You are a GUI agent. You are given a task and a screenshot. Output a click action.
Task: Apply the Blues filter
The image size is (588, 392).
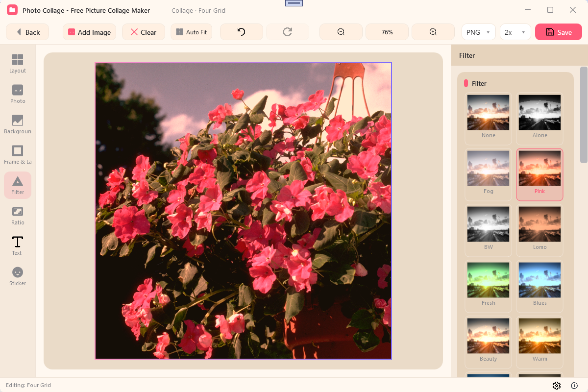[x=539, y=286]
